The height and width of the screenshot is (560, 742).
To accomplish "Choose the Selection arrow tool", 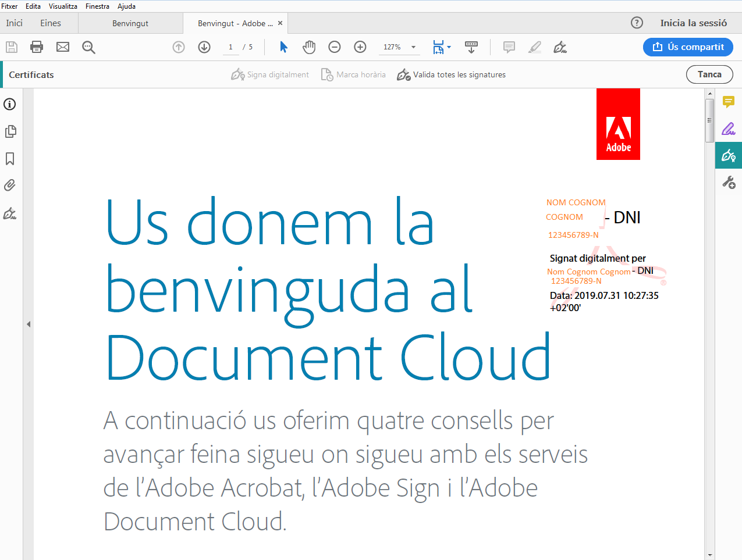I will tap(283, 47).
